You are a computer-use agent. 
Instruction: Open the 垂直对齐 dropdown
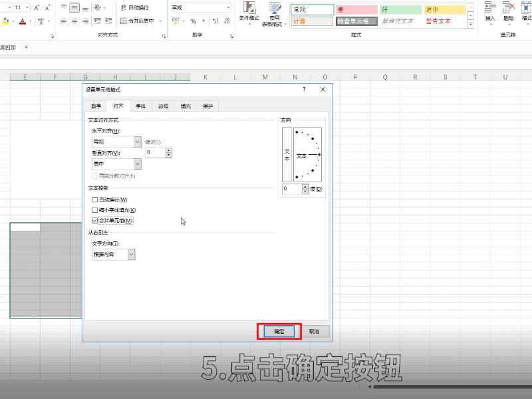coord(136,164)
